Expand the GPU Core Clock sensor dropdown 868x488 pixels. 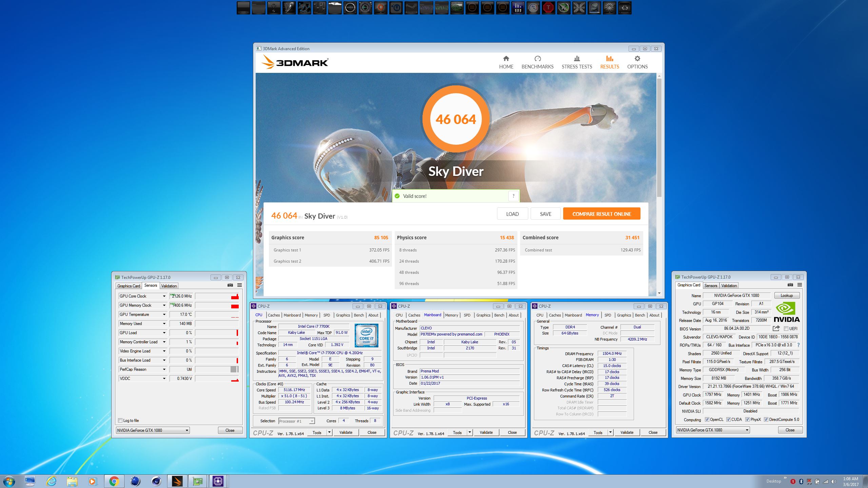click(x=164, y=296)
